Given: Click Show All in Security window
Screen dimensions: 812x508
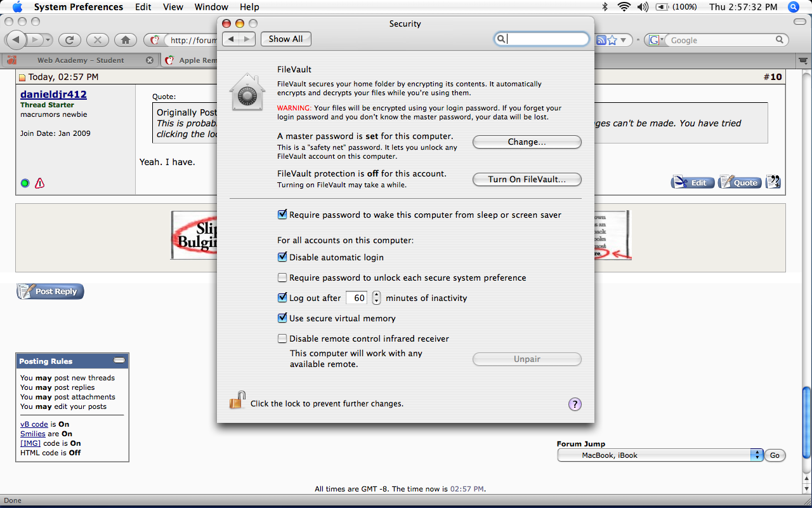Looking at the screenshot, I should point(285,39).
